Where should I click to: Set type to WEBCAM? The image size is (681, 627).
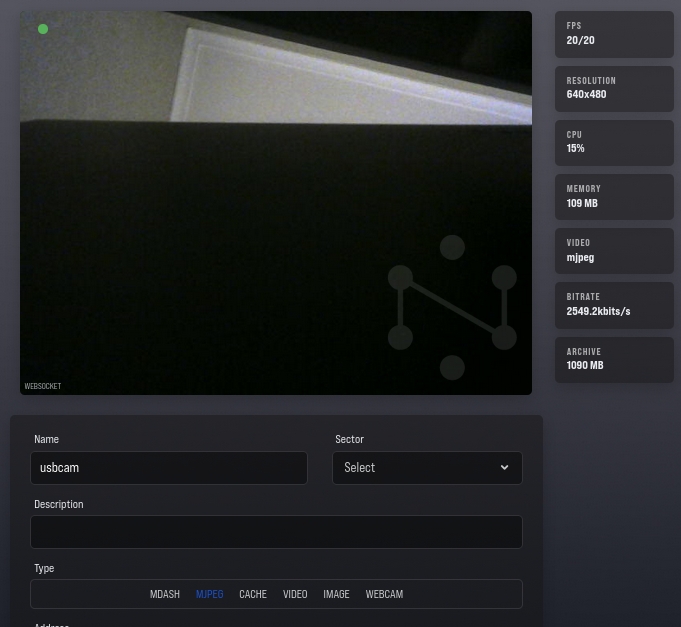(x=384, y=594)
